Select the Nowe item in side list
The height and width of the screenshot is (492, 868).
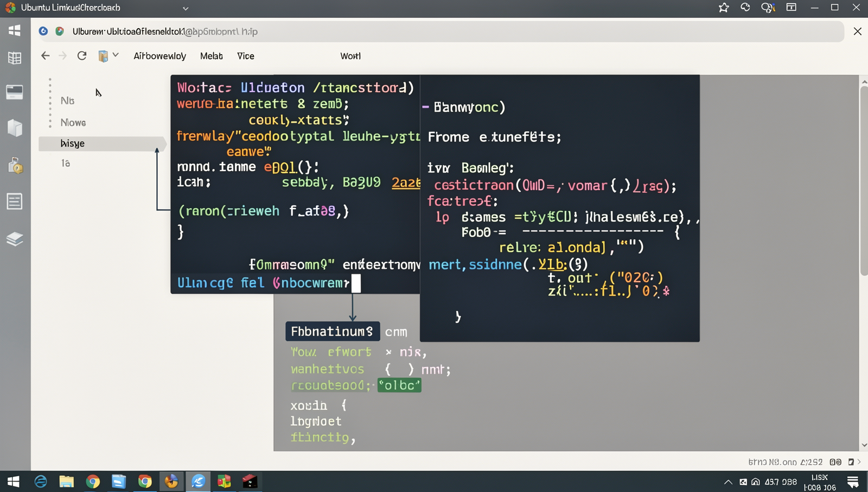coord(73,123)
